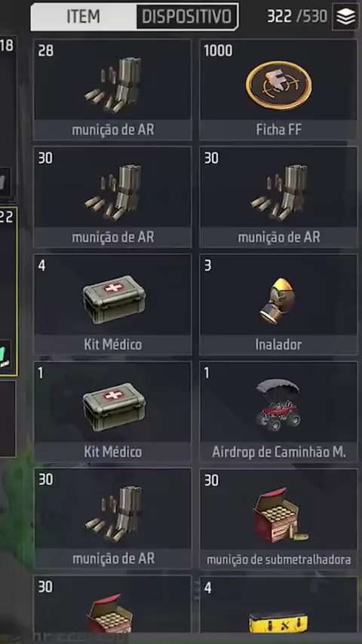The image size is (362, 644).
Task: Click the Airdrop de Caminhão M. label
Action: 278,452
